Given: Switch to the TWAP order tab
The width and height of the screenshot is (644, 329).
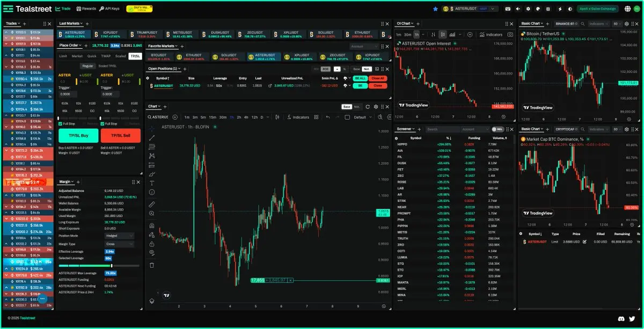Looking at the screenshot, I should coord(106,56).
